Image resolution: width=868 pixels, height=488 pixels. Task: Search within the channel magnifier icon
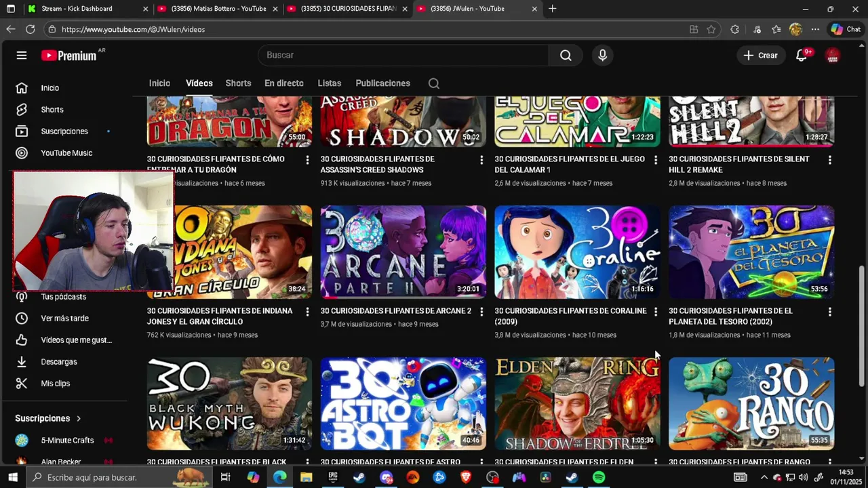coord(434,83)
